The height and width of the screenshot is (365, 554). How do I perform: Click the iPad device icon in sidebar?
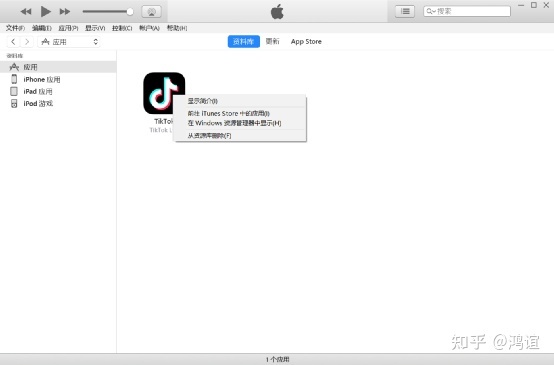coord(14,92)
